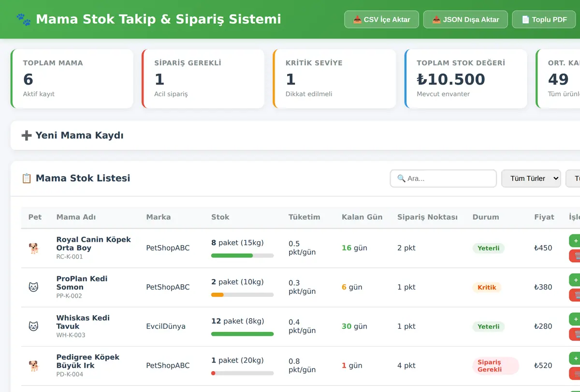Screen dimensions: 580x392
Task: Click the Toplam Stok Değeri card
Action: [x=466, y=78]
